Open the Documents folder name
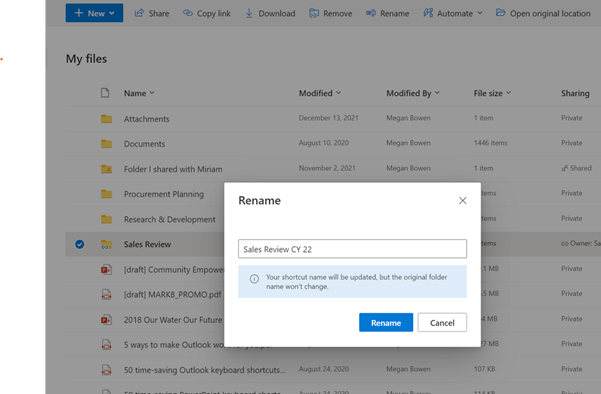The height and width of the screenshot is (394, 601). click(145, 144)
